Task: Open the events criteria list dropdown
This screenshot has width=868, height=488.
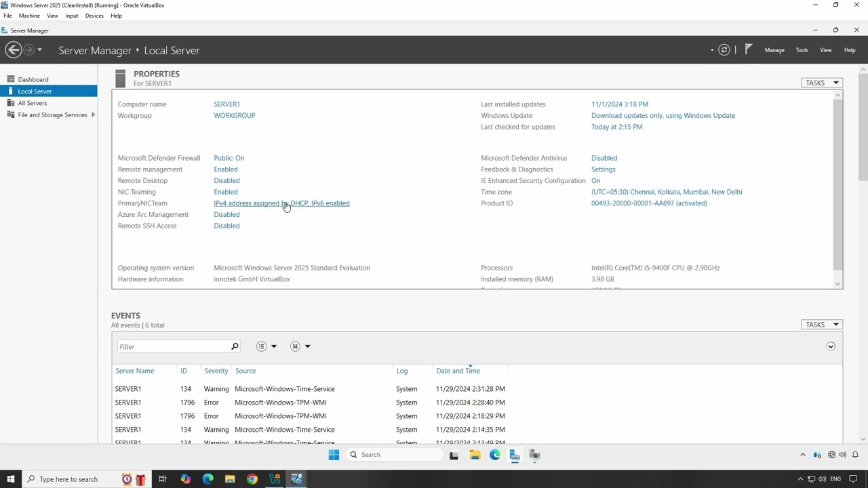Action: pos(267,346)
